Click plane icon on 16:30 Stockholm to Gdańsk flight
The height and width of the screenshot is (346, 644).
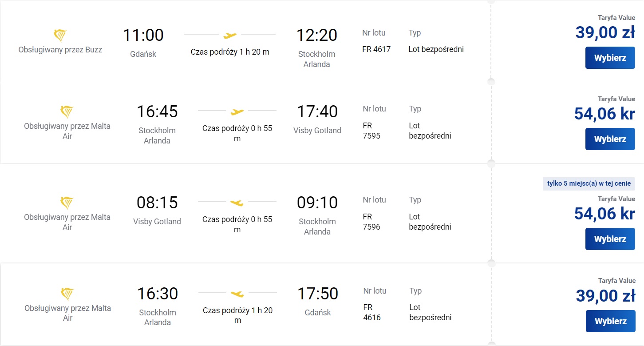[237, 294]
